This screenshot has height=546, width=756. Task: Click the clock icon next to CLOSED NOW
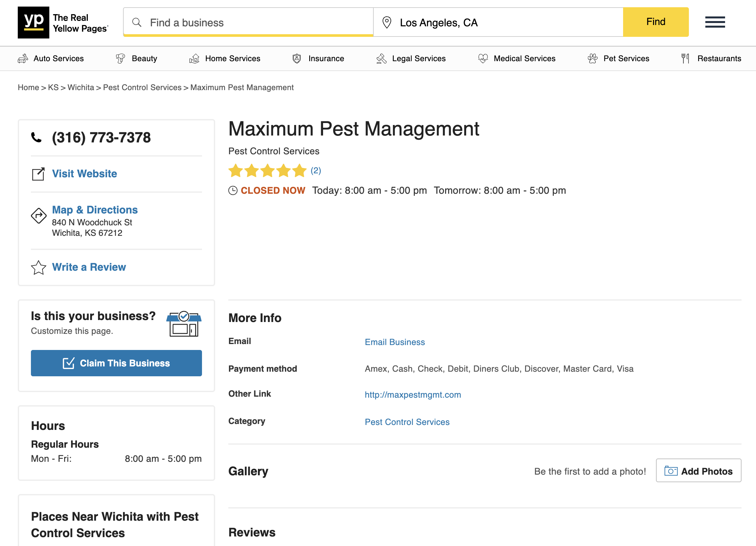pyautogui.click(x=233, y=190)
